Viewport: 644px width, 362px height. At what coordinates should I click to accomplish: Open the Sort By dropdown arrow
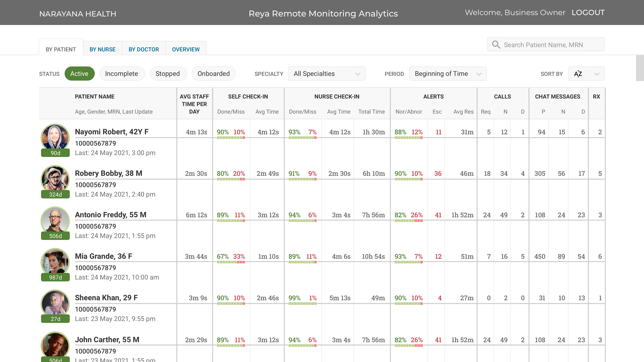[x=597, y=74]
